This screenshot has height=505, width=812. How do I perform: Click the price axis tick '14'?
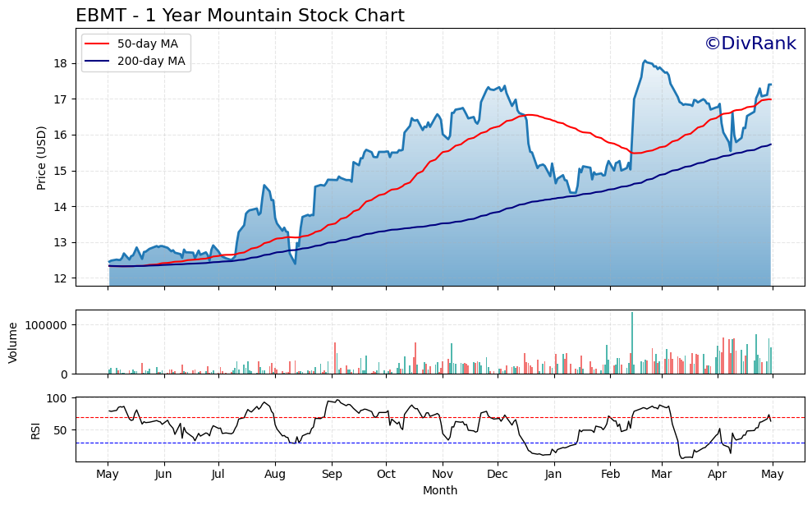pos(61,207)
